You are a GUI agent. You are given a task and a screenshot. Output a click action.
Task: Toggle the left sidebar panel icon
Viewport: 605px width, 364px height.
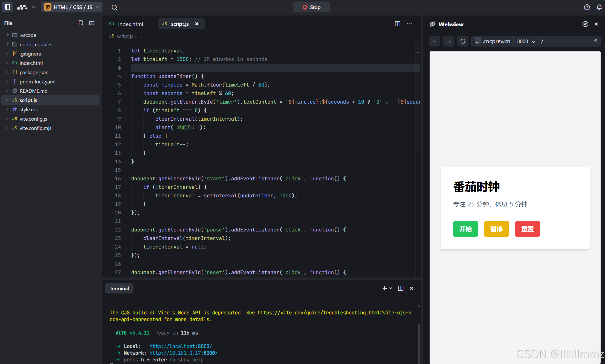(7, 7)
